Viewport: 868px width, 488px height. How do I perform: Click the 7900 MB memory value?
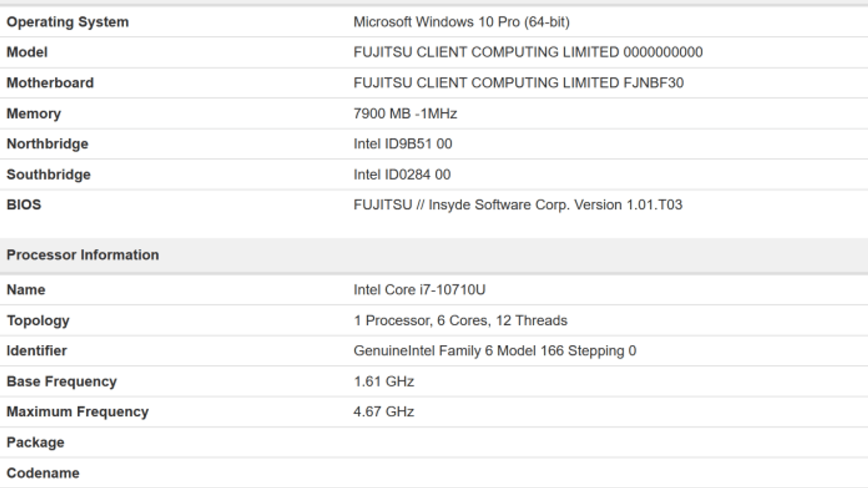[x=405, y=114]
